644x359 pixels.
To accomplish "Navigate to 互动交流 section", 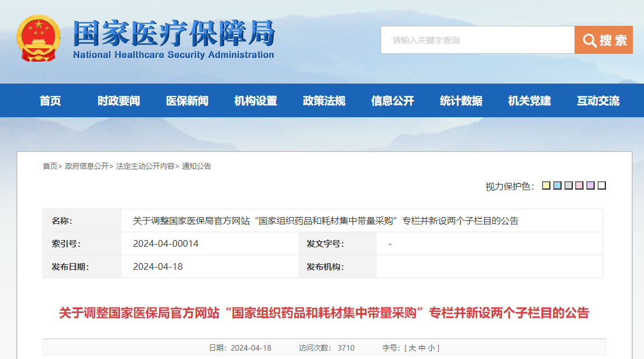I will (x=598, y=101).
